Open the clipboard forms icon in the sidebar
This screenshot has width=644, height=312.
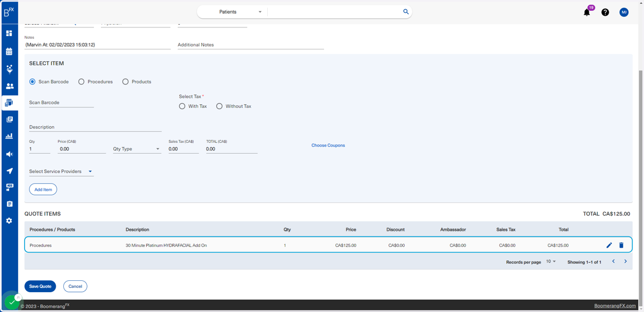click(9, 204)
